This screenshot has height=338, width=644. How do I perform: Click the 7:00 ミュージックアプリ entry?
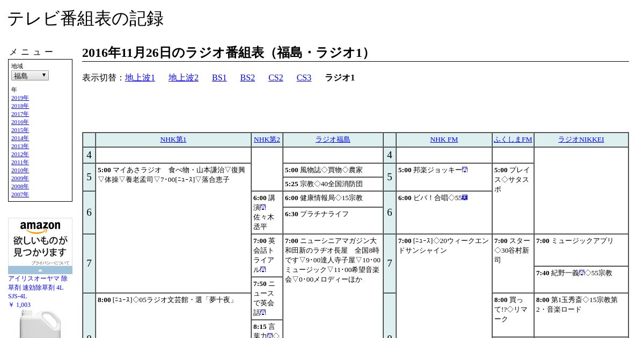pyautogui.click(x=581, y=250)
